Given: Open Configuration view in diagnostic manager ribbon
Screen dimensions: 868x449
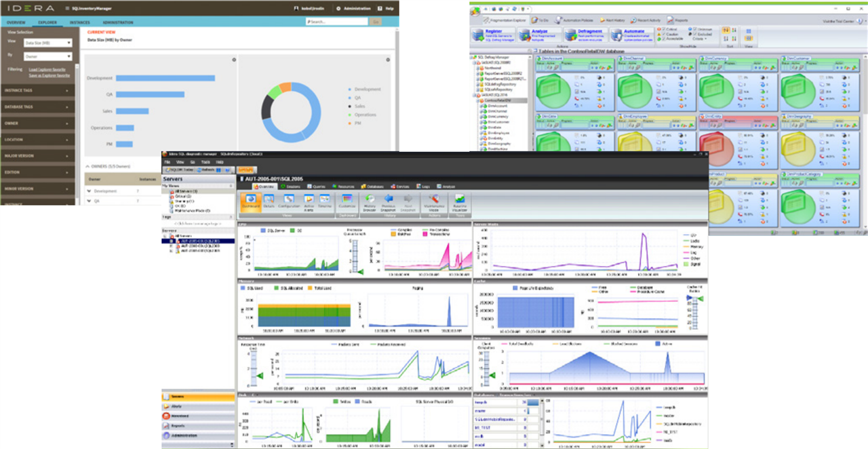Looking at the screenshot, I should [290, 201].
